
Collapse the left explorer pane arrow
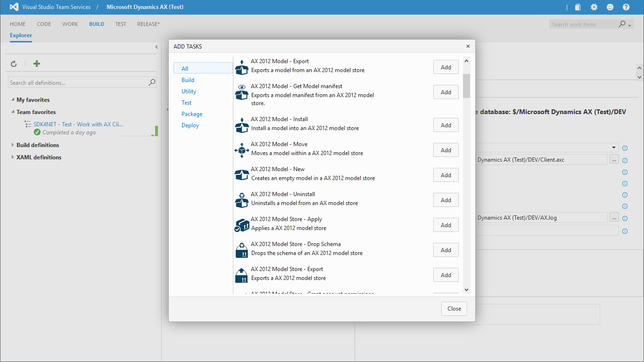pos(157,47)
